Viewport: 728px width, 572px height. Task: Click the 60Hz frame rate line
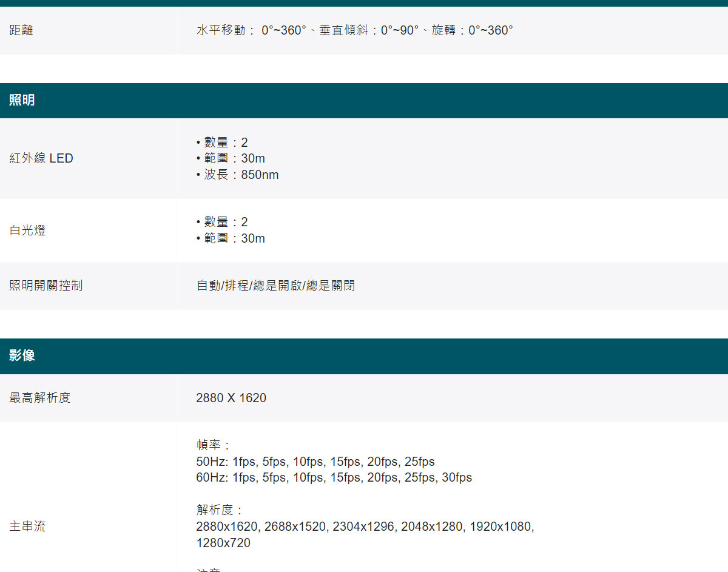(334, 477)
